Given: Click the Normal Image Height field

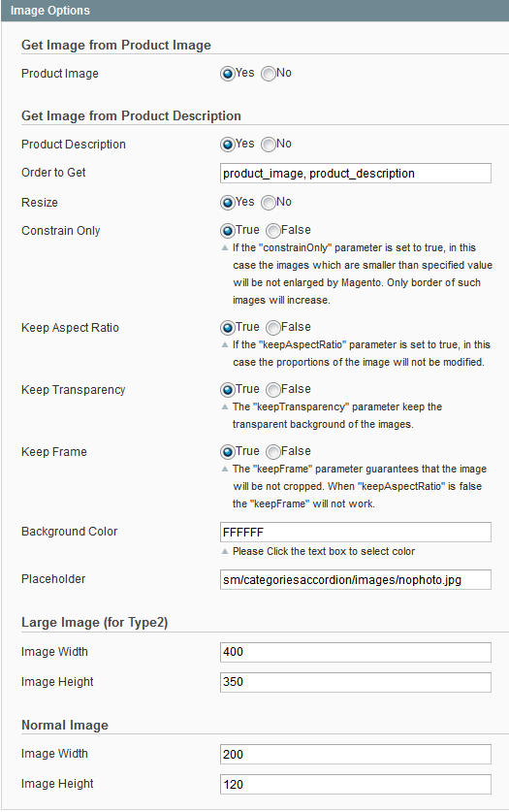Looking at the screenshot, I should point(356,785).
